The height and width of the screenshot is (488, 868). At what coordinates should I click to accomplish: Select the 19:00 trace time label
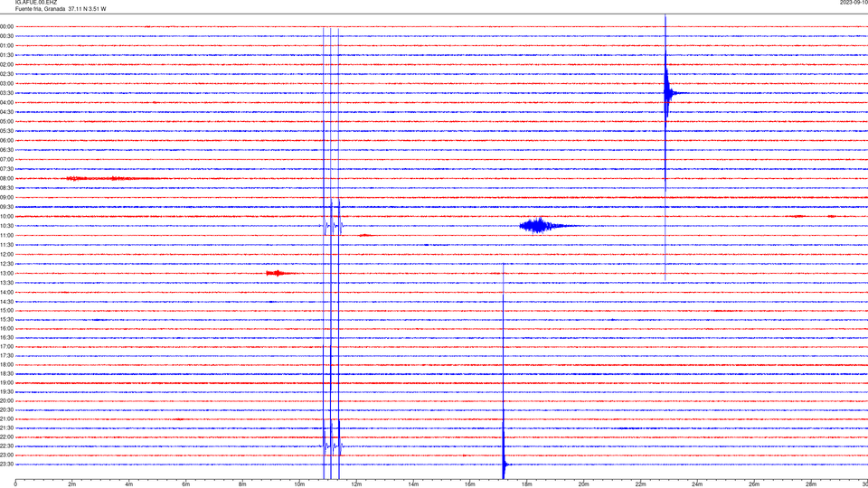[x=6, y=383]
